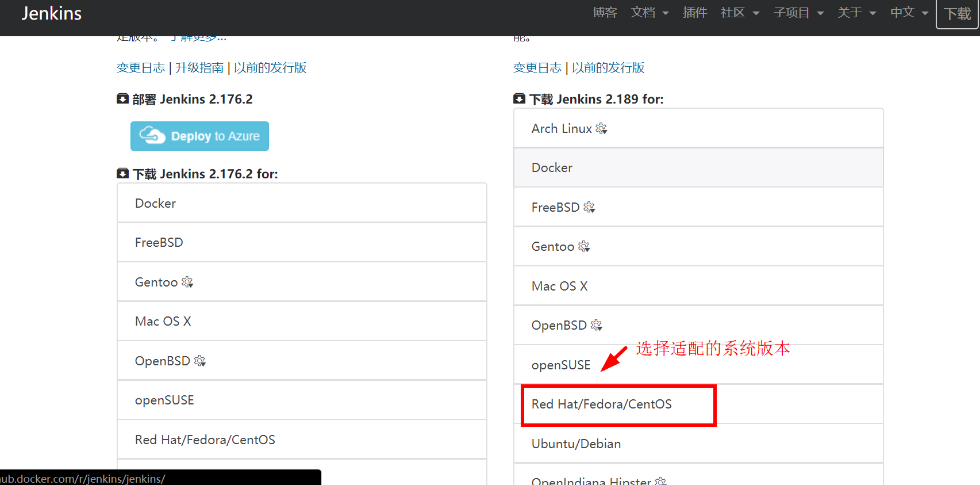Expand the 社区 dropdown menu
Screen dimensions: 980x485
tap(740, 13)
